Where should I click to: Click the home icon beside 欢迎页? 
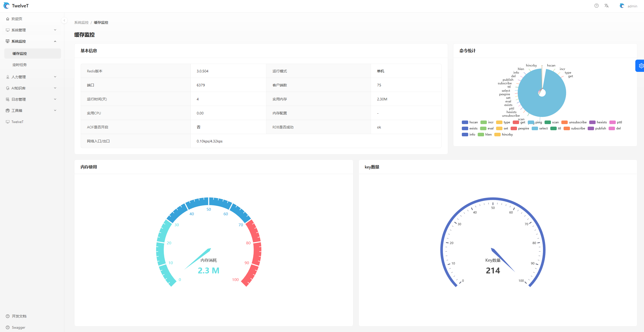(8, 19)
